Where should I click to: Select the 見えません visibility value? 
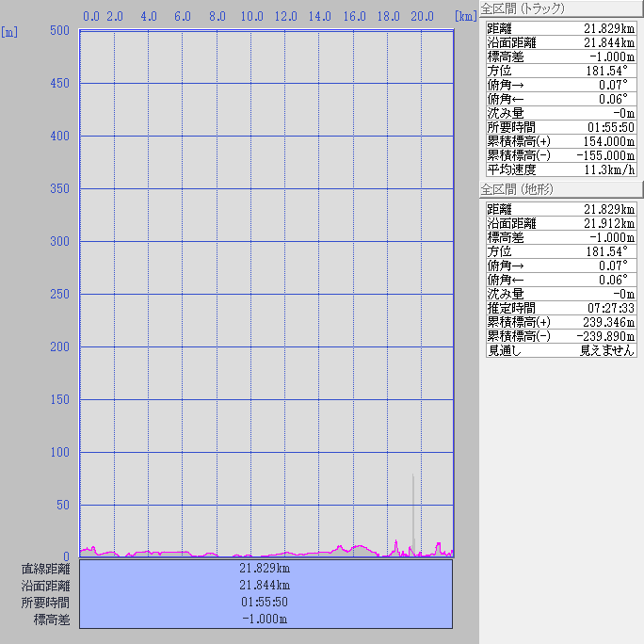pos(607,350)
